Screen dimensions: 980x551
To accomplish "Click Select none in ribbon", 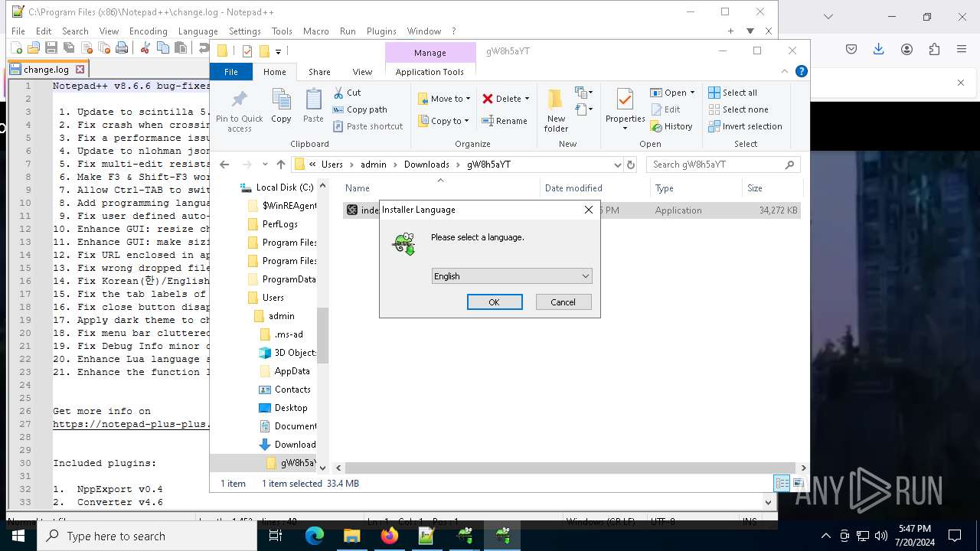I will (x=738, y=109).
